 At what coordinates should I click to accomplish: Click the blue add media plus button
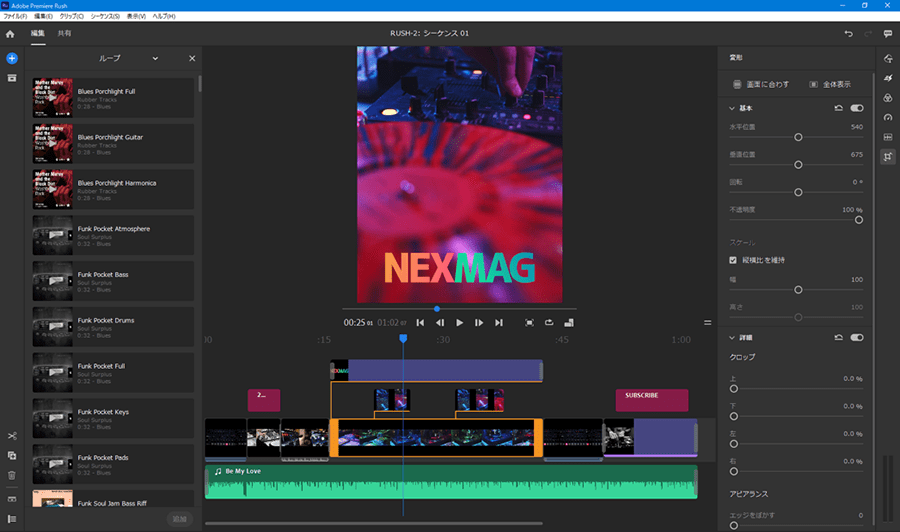(x=11, y=58)
